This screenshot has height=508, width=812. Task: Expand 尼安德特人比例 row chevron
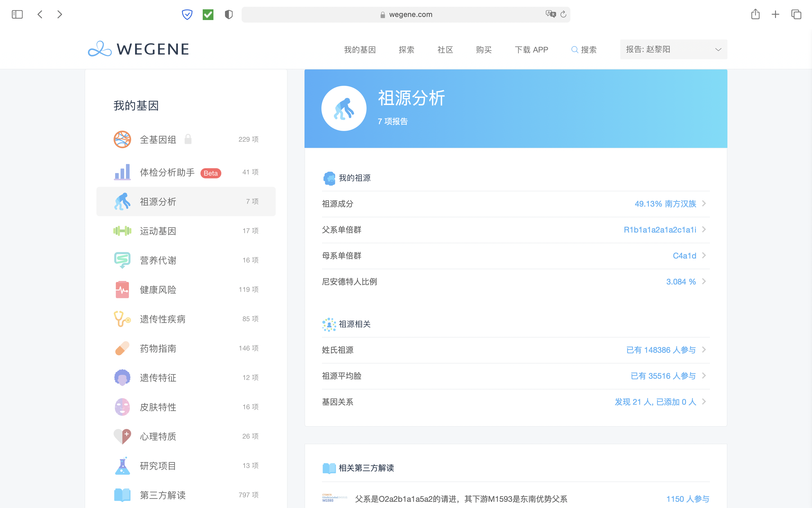(x=704, y=282)
